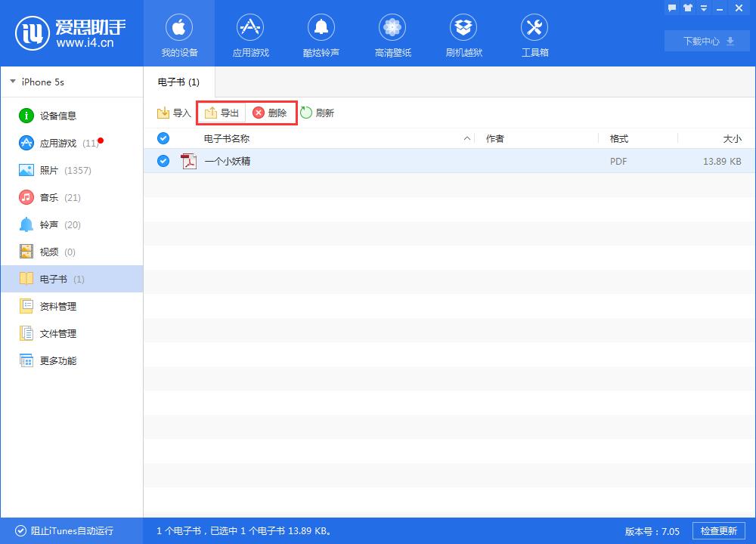Open the 工具箱 toolbox

click(534, 34)
